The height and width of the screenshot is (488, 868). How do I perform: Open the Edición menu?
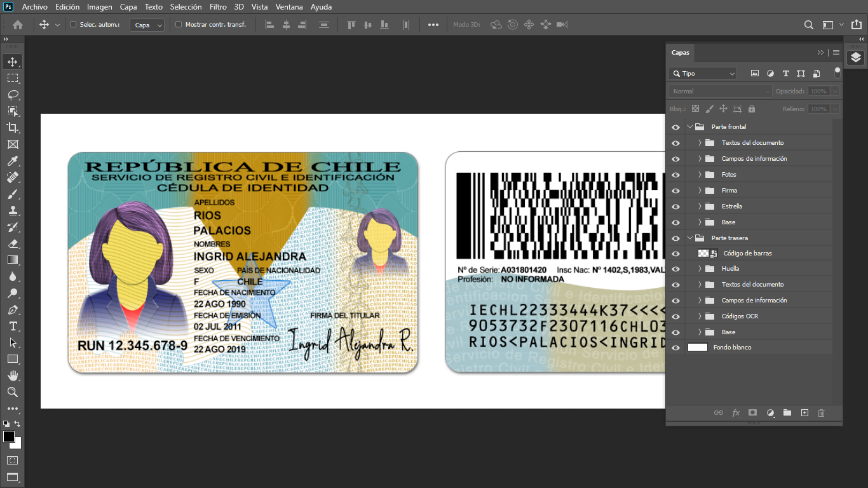click(67, 7)
